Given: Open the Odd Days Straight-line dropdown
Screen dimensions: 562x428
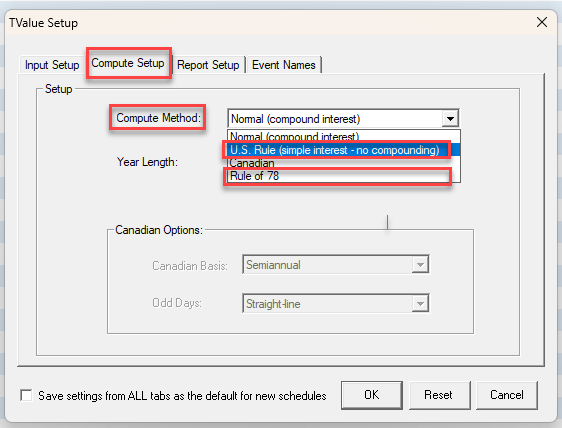Looking at the screenshot, I should pyautogui.click(x=336, y=304).
